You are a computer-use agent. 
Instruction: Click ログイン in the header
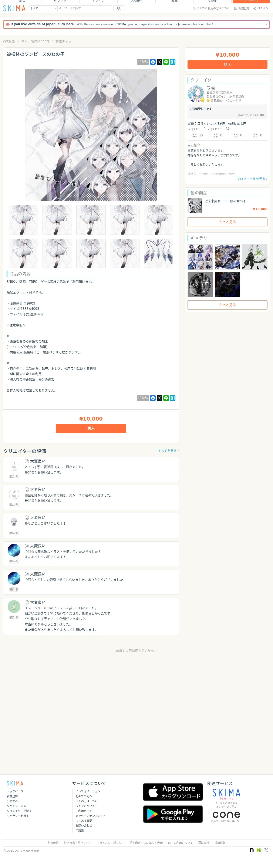click(261, 9)
